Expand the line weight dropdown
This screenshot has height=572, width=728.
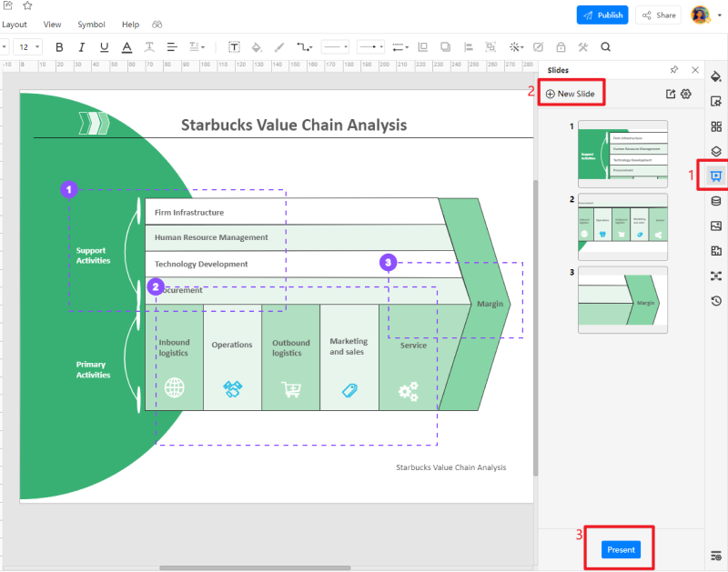click(400, 47)
